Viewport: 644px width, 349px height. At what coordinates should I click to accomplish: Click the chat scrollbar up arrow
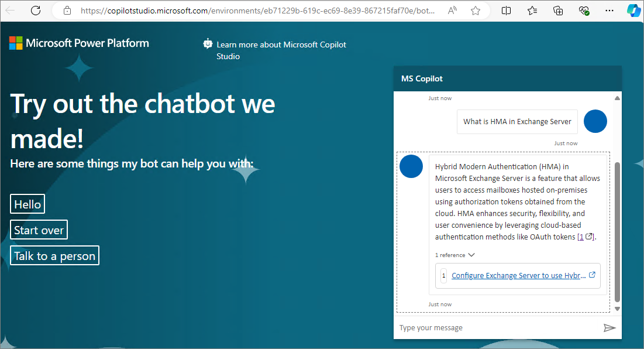[x=617, y=98]
